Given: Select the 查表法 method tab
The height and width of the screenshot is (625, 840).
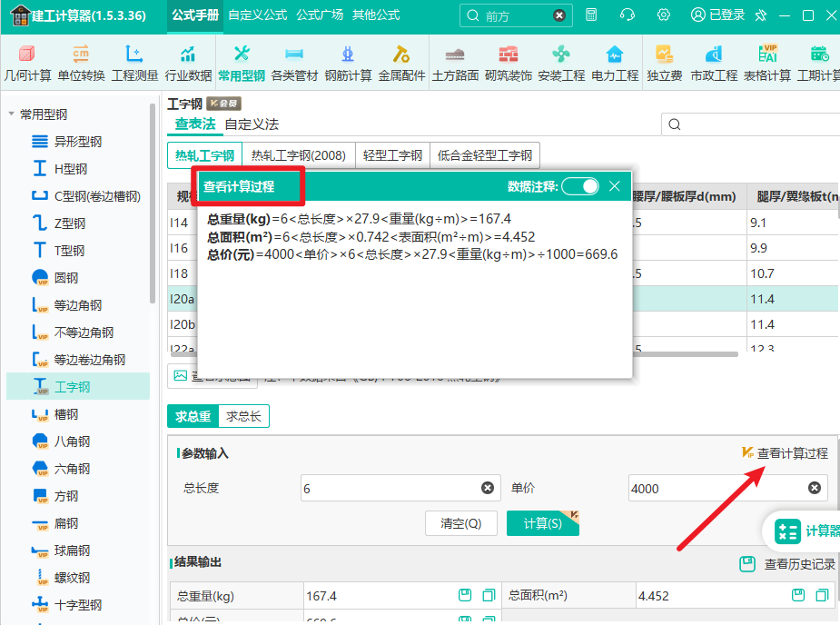Looking at the screenshot, I should coord(195,124).
